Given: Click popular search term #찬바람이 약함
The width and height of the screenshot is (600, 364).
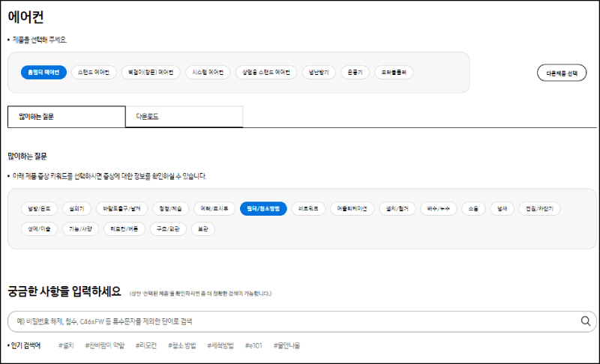Looking at the screenshot, I should pos(105,346).
